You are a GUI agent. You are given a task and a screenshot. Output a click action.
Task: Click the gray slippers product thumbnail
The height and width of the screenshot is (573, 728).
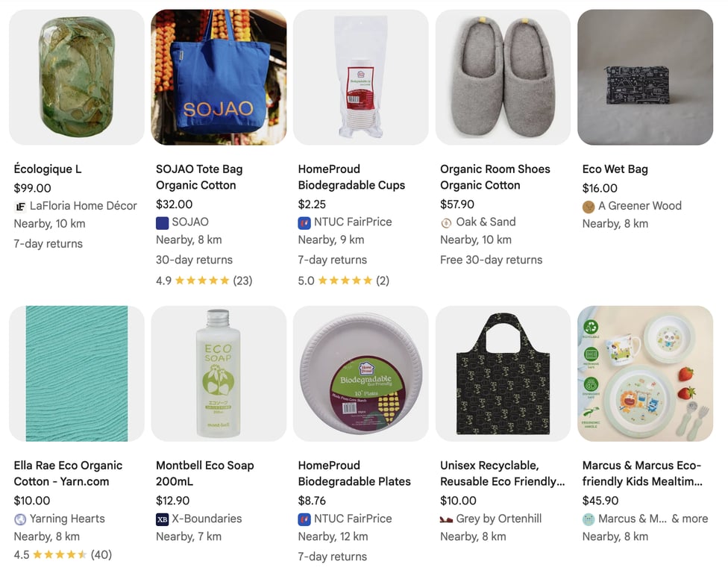(x=502, y=78)
